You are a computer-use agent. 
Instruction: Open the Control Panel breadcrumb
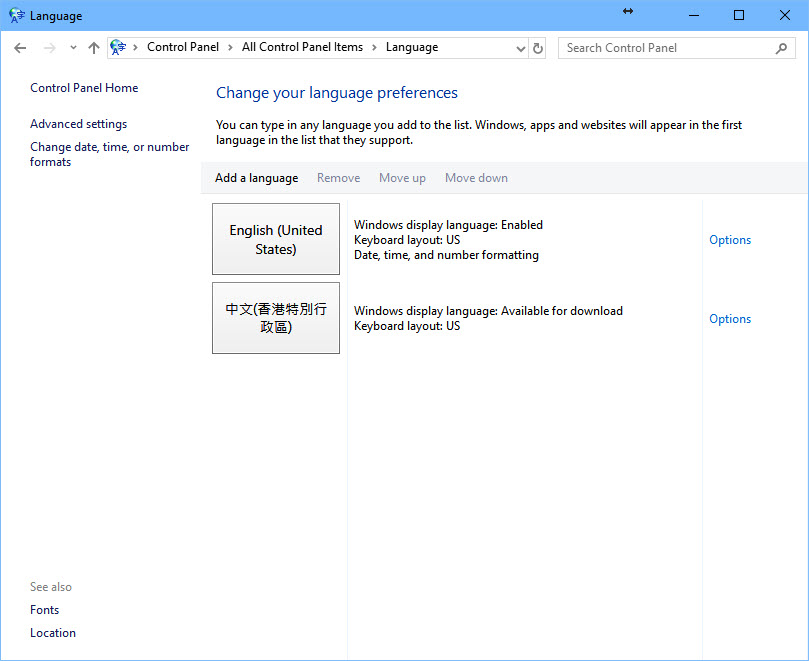tap(183, 47)
